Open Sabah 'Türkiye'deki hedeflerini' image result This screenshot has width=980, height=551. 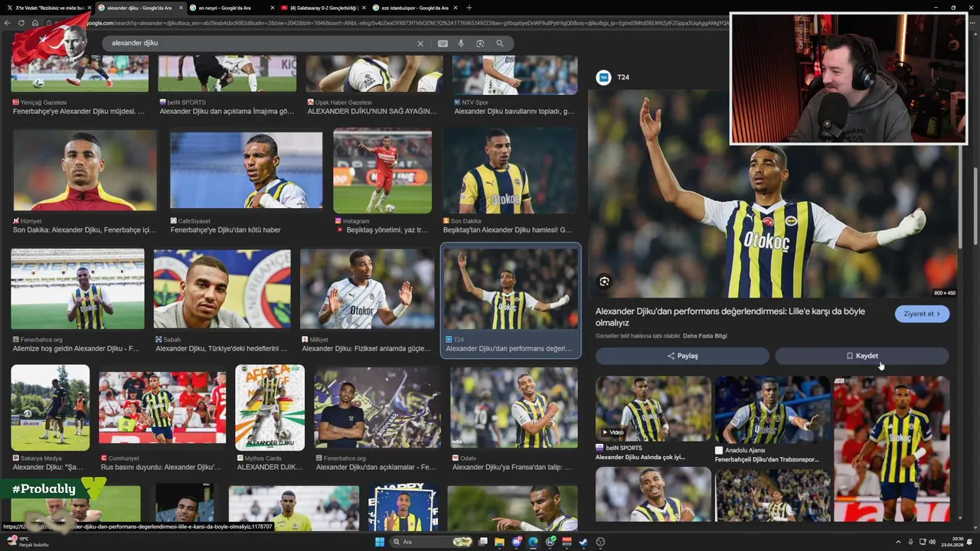(x=222, y=289)
